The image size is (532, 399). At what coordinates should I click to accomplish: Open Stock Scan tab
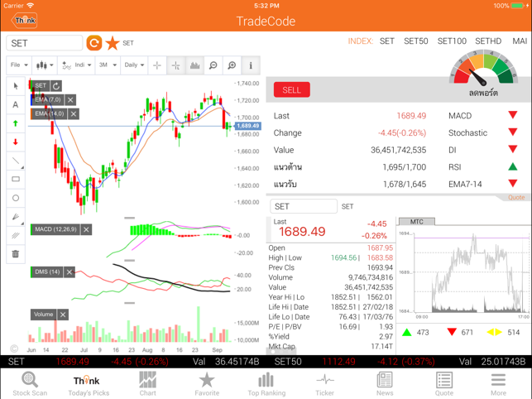[30, 384]
